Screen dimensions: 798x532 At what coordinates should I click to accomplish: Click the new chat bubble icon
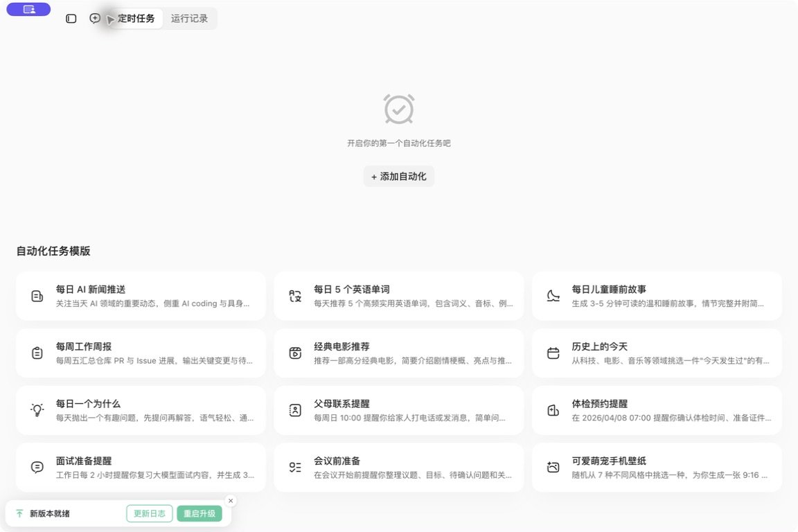click(95, 18)
